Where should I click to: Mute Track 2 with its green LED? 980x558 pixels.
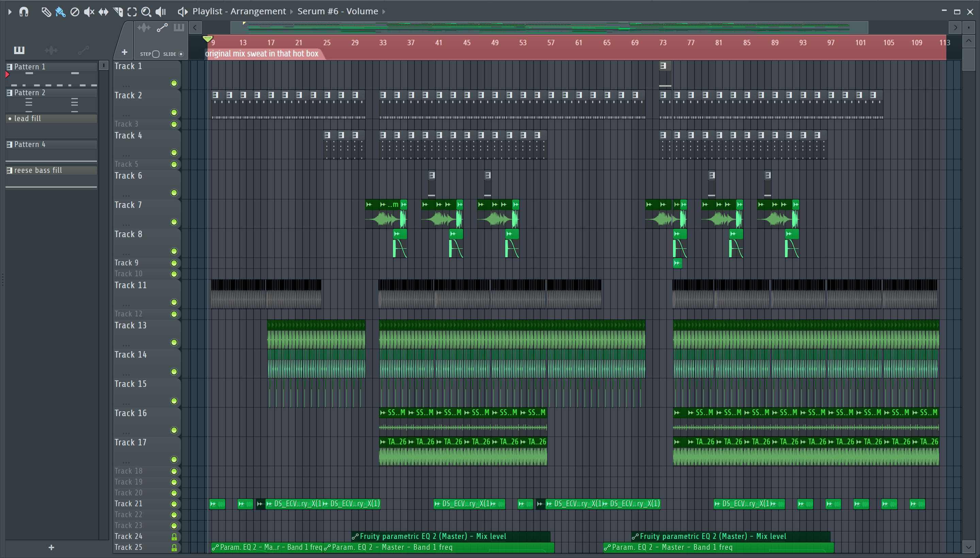click(174, 112)
